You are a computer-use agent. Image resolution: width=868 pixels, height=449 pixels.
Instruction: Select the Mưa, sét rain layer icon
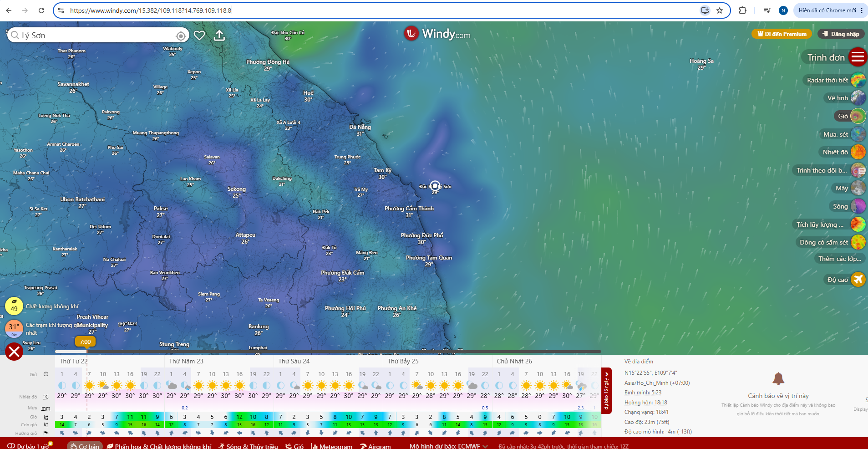pos(858,134)
